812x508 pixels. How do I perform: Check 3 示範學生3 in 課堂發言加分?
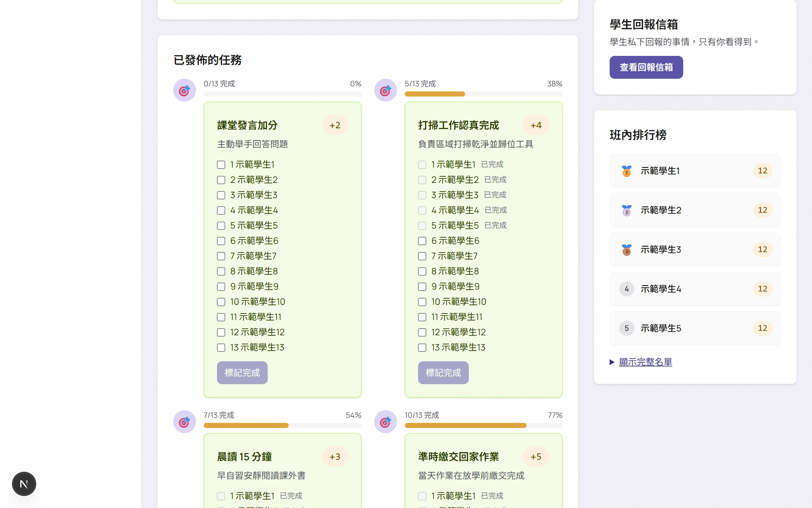[x=221, y=195]
